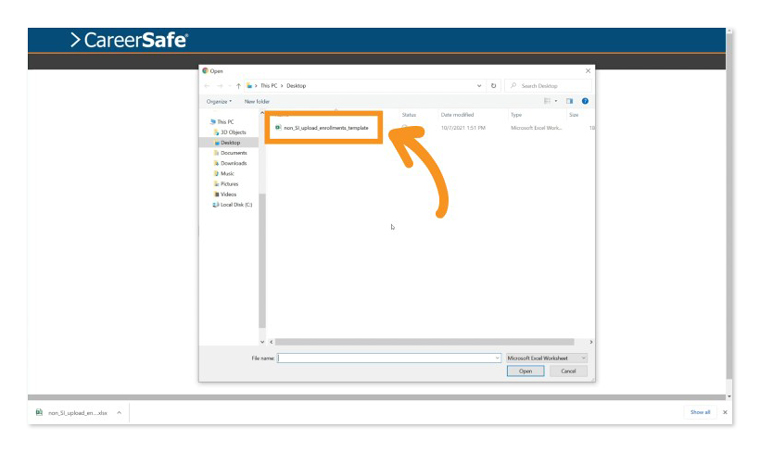Click Desktop in the address breadcrumb
This screenshot has width=760, height=452.
(296, 86)
